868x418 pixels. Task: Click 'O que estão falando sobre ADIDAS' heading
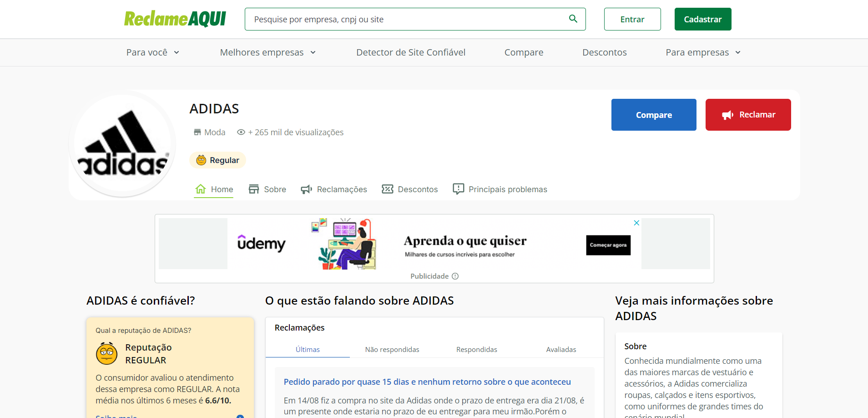pyautogui.click(x=359, y=301)
